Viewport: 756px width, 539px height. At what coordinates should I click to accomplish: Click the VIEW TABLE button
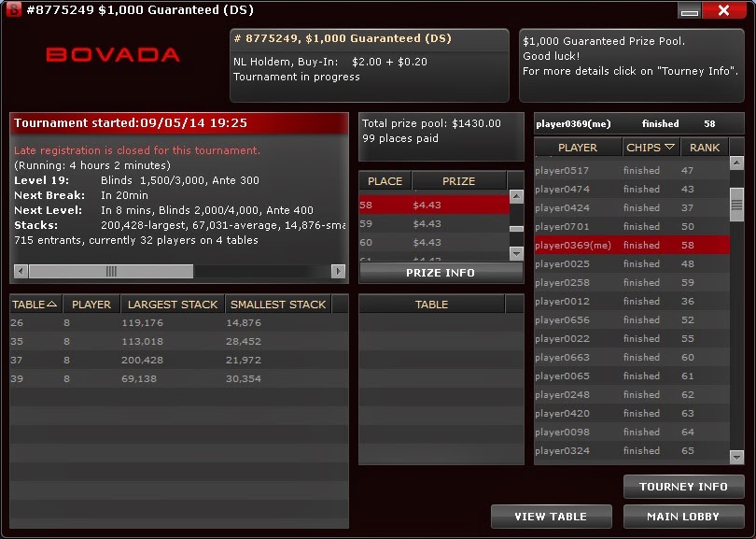pyautogui.click(x=551, y=517)
